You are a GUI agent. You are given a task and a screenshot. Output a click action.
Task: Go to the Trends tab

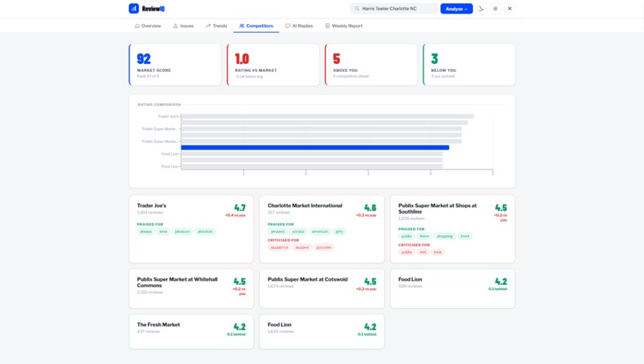point(217,26)
